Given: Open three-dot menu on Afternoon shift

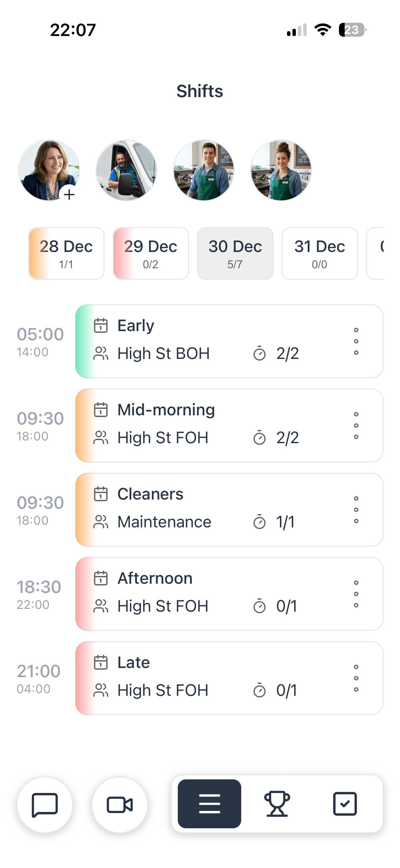Looking at the screenshot, I should pyautogui.click(x=356, y=594).
